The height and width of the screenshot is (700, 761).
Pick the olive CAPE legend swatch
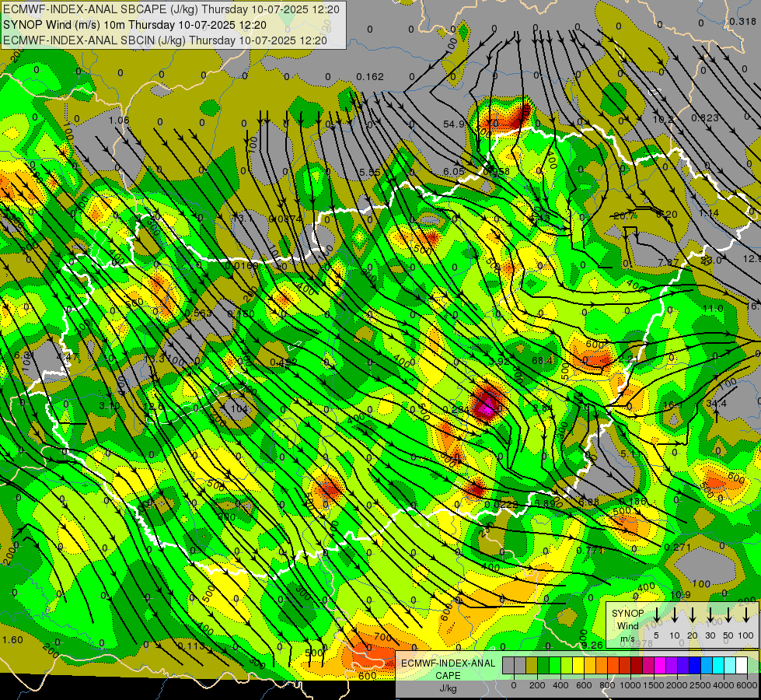tap(532, 666)
